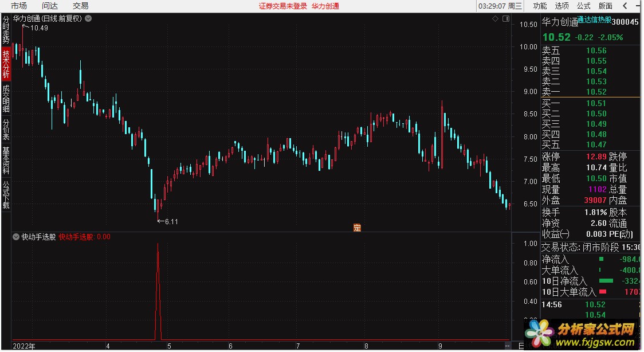
Task: Click the 10日净流入 green bar
Action: pyautogui.click(x=606, y=281)
